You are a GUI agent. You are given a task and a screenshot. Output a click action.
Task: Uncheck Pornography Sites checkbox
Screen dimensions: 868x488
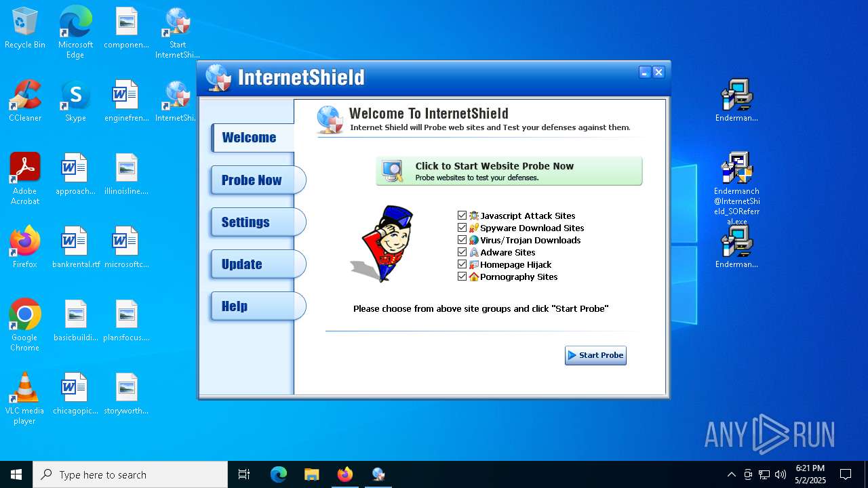click(x=462, y=277)
